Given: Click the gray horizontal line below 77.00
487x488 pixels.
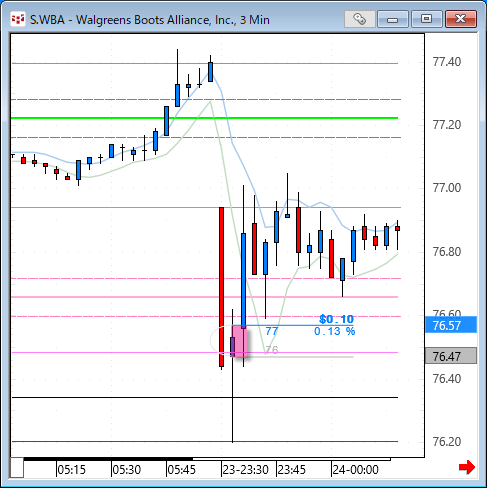Looking at the screenshot, I should 206,208.
